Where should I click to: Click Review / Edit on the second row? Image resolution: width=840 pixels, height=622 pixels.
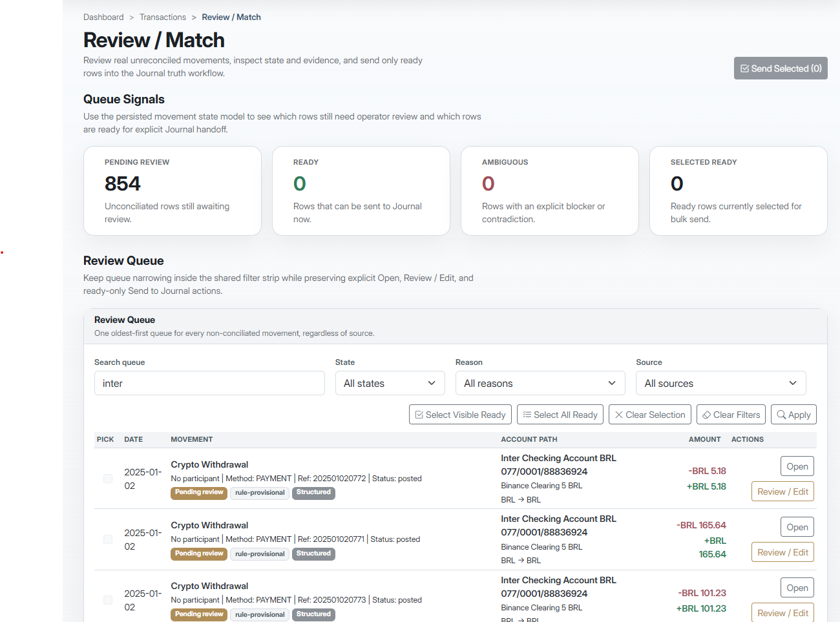(x=782, y=552)
